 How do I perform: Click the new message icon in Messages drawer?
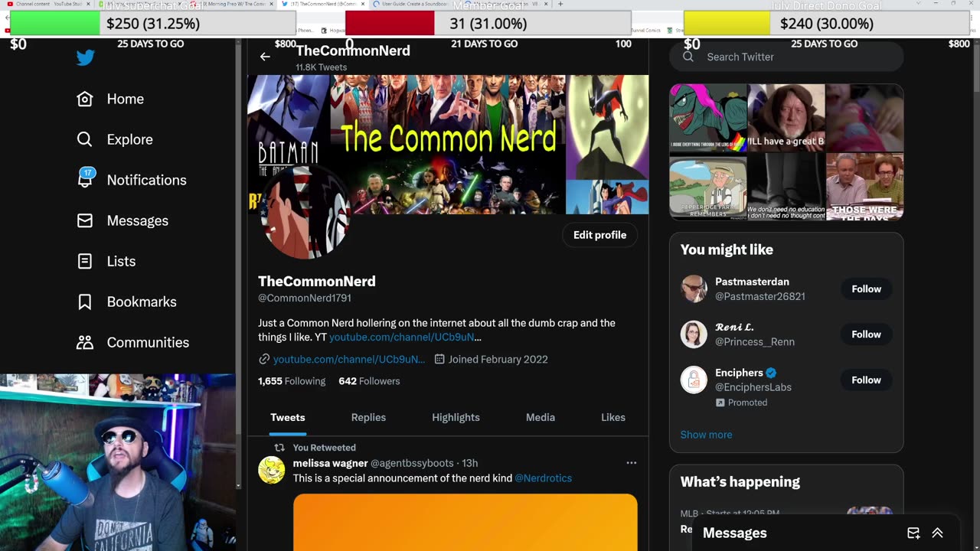pyautogui.click(x=913, y=533)
